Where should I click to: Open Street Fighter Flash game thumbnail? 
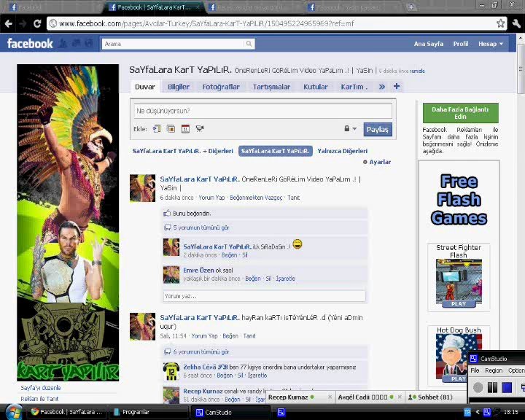(x=459, y=283)
